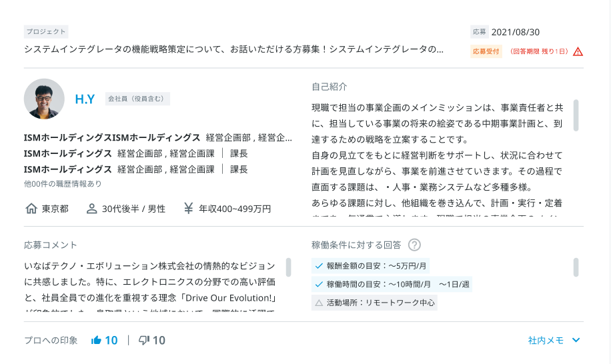Click the 自己紹介 scrollbar
This screenshot has width=611, height=364.
tap(576, 115)
